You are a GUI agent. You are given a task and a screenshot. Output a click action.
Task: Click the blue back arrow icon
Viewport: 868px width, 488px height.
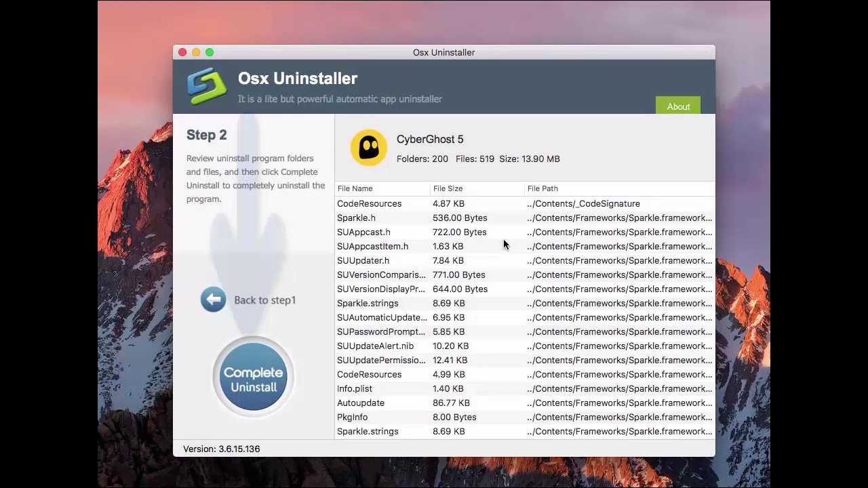(x=213, y=300)
